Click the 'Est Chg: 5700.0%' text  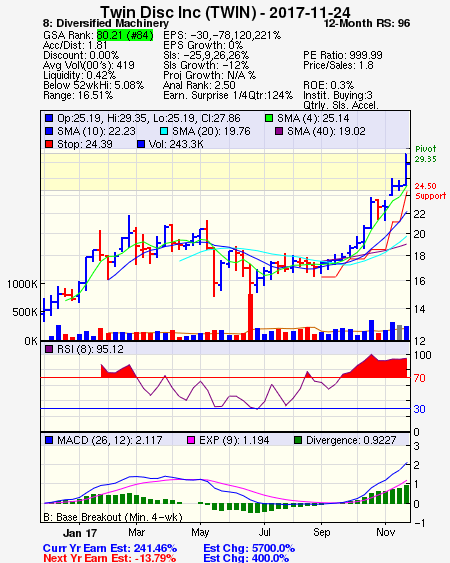point(249,548)
